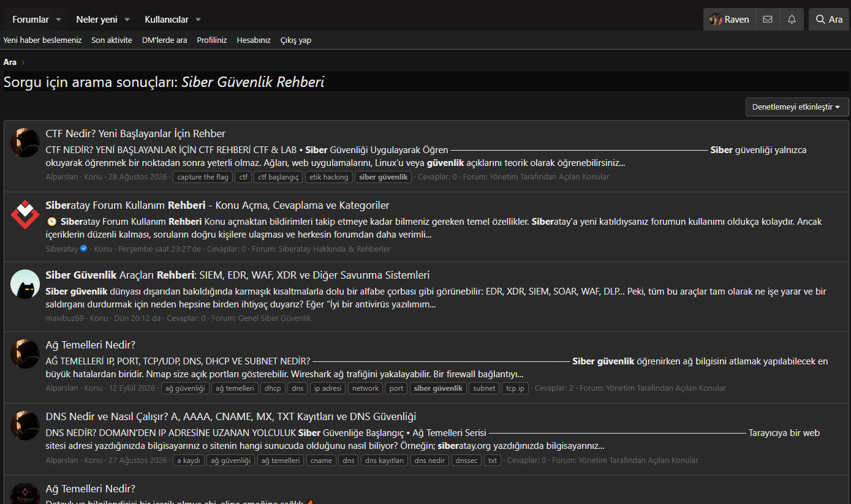
Task: Expand the Neler yeni dropdown arrow
Action: [x=127, y=20]
